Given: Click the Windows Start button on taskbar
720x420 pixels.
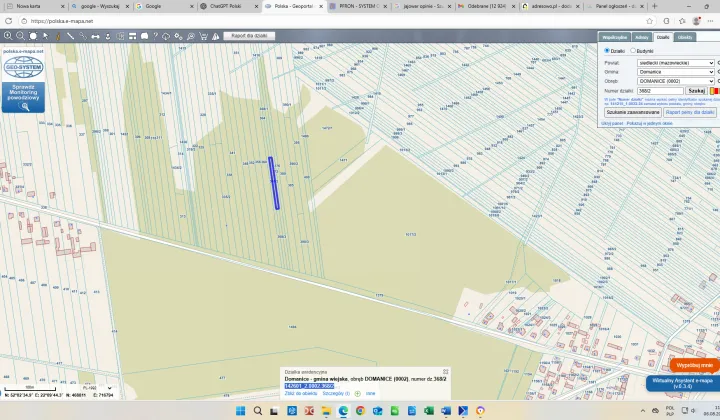Looking at the screenshot, I should pos(239,411).
